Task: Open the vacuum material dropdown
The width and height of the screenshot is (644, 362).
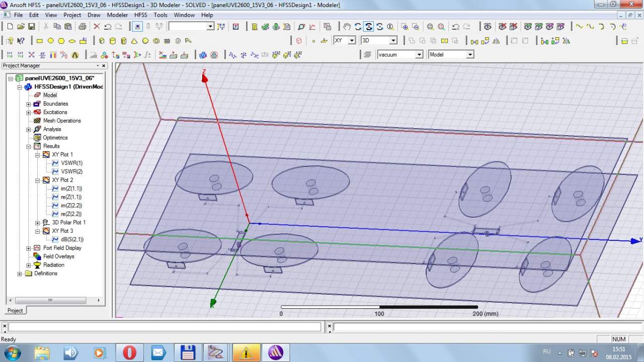Action: click(419, 55)
